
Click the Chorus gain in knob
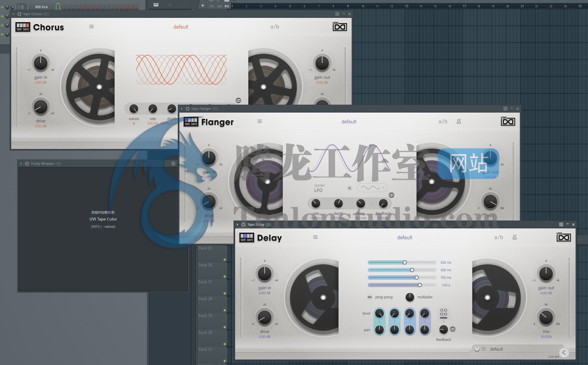(41, 63)
